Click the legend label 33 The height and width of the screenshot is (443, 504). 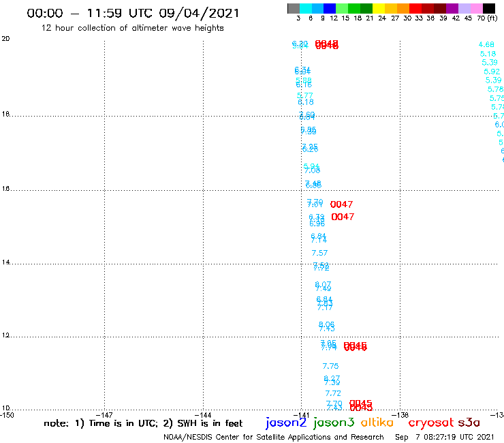pyautogui.click(x=418, y=18)
